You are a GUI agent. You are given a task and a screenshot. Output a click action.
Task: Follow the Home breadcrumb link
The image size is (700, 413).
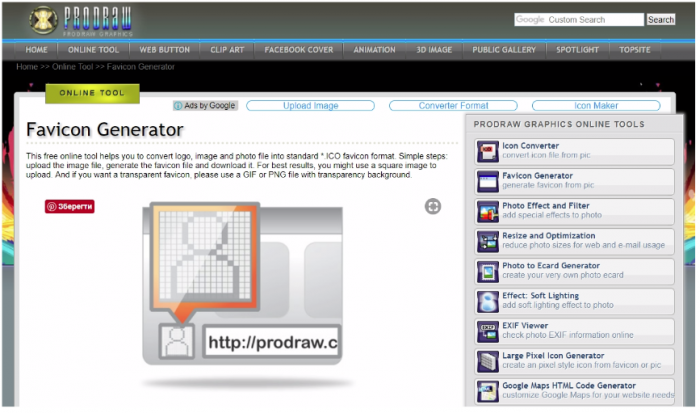coord(27,67)
